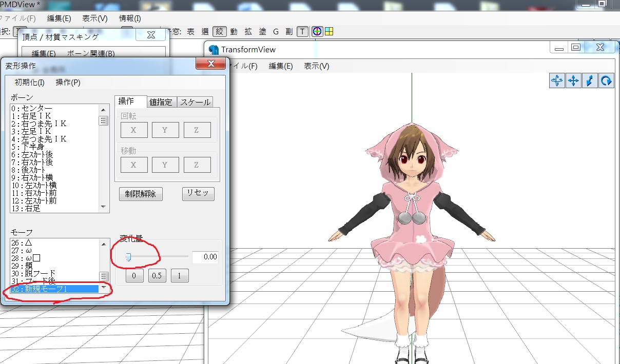Toggle the 拡 sub-window button in PMDView
Image resolution: width=620 pixels, height=364 pixels.
click(x=248, y=31)
